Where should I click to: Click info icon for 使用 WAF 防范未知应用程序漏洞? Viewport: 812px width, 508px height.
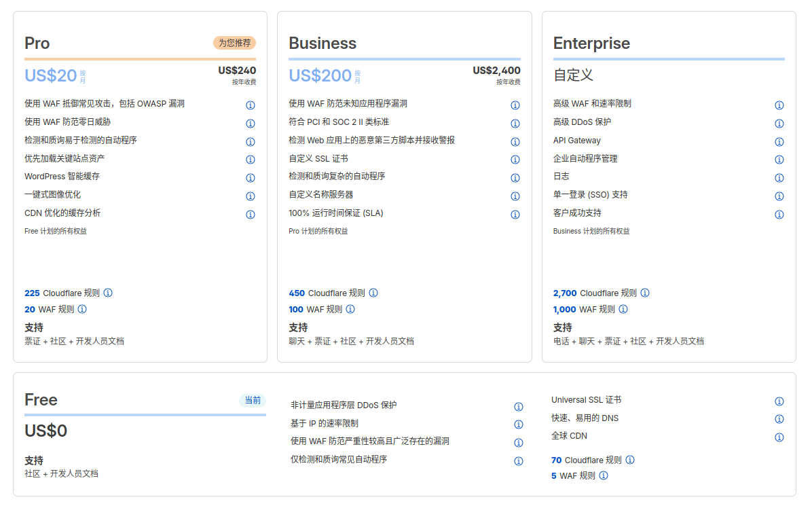click(515, 105)
